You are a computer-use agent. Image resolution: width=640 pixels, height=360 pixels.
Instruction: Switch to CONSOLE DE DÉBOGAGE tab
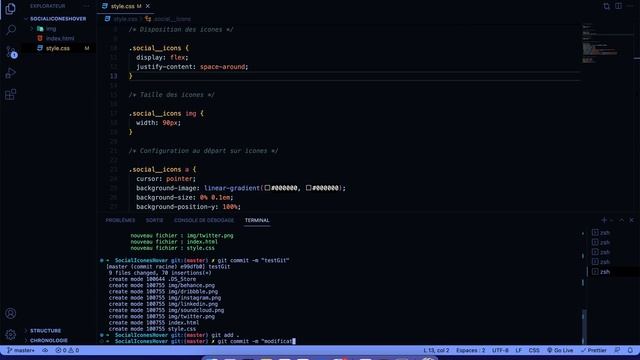click(204, 220)
